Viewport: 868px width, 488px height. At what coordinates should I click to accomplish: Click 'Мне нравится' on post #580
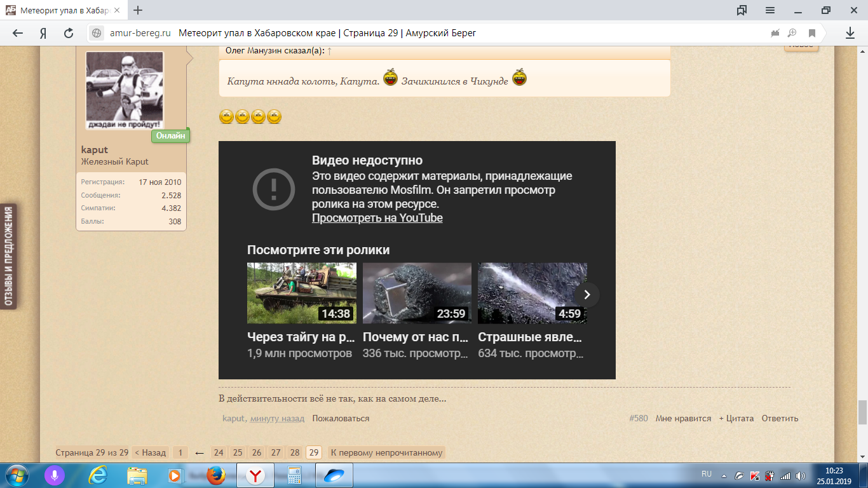click(x=683, y=418)
